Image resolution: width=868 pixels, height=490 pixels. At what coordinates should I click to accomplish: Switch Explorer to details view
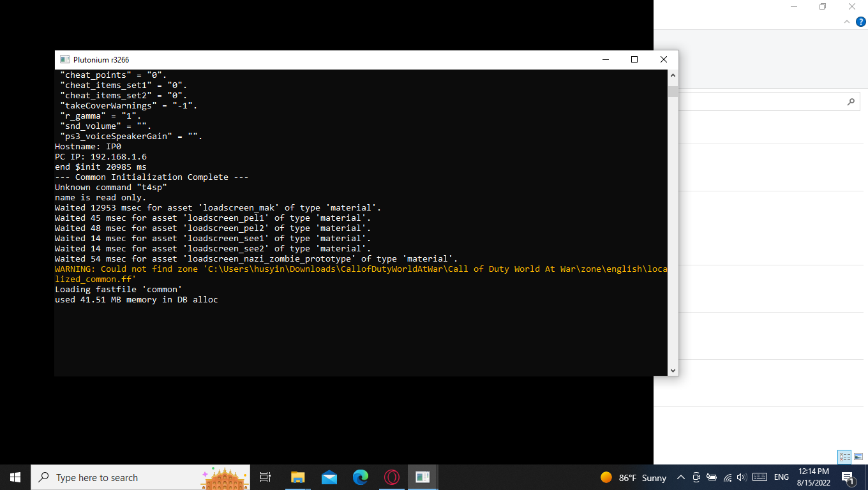[x=845, y=457]
